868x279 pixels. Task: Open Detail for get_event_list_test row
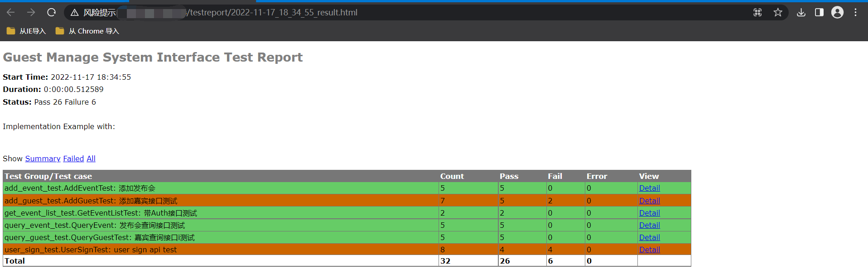649,213
